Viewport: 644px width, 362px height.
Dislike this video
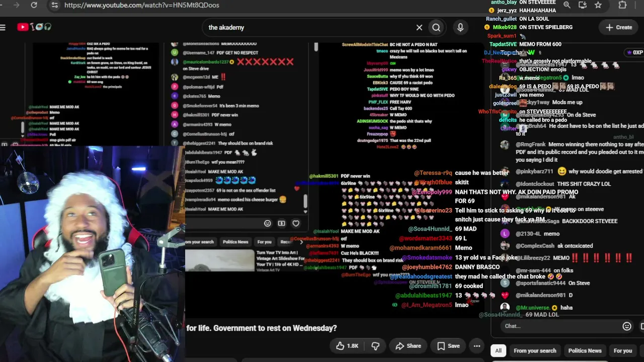point(375,346)
